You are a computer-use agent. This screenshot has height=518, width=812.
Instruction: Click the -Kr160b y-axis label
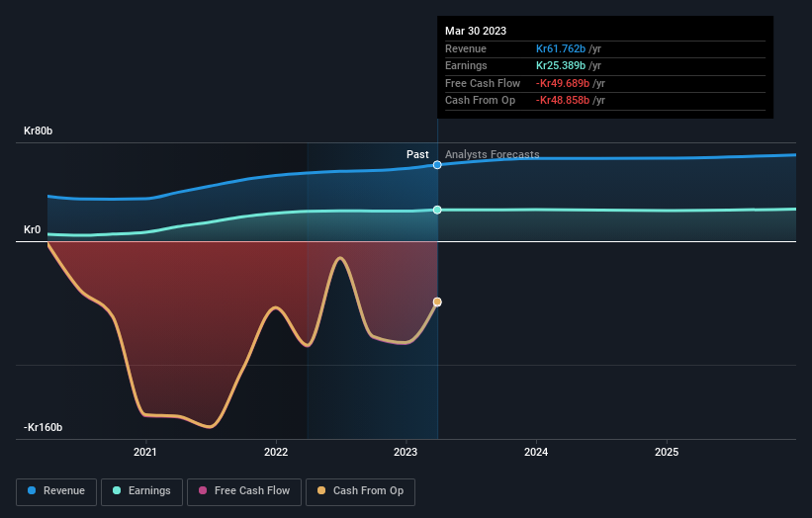43,427
